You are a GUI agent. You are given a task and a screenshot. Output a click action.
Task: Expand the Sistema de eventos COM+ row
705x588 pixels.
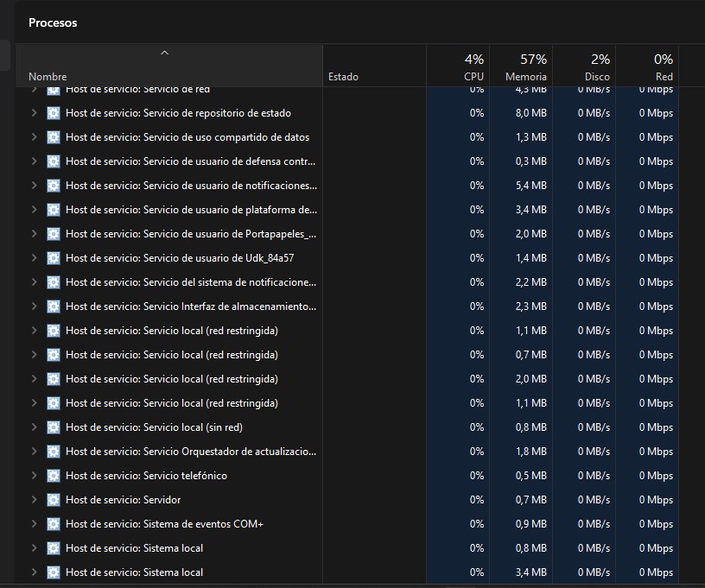click(35, 524)
